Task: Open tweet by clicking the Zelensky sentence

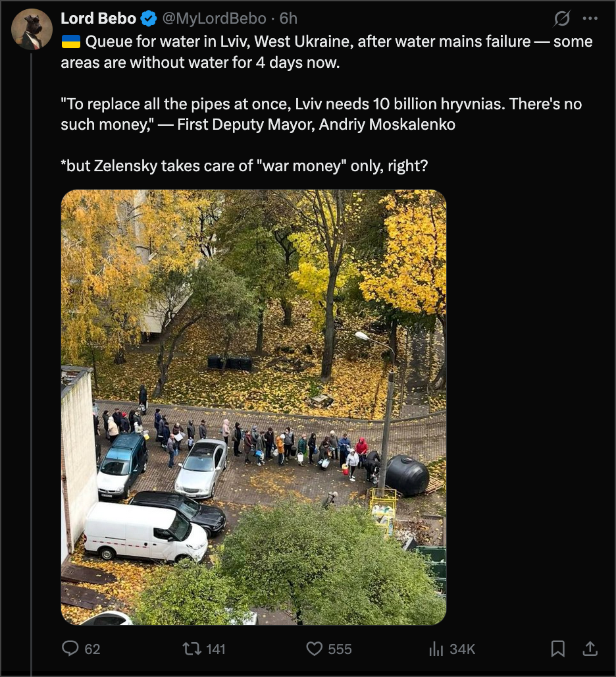Action: 244,166
